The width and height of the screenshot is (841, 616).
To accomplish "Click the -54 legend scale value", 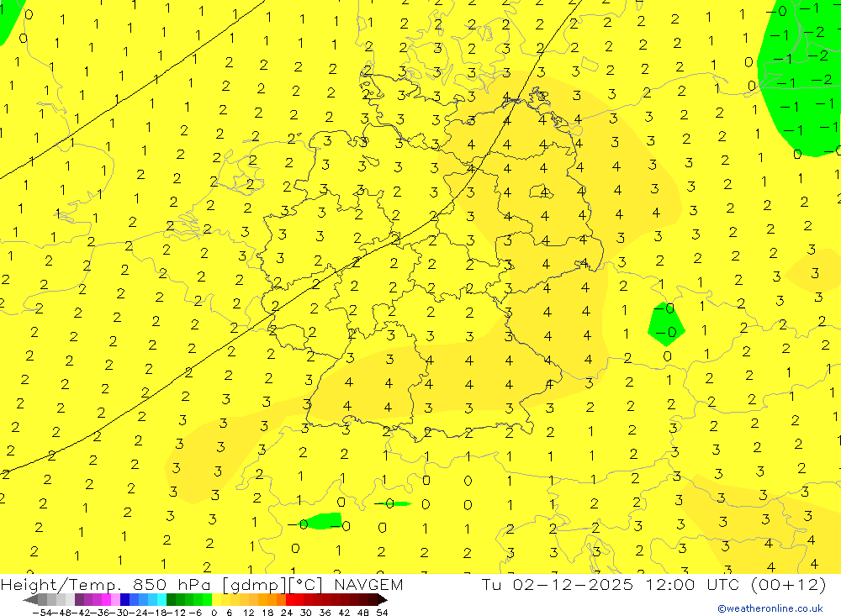I will click(x=42, y=613).
